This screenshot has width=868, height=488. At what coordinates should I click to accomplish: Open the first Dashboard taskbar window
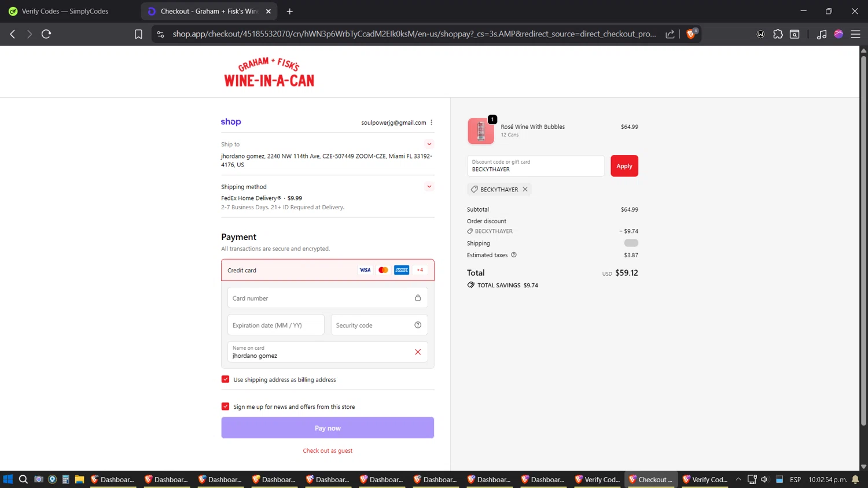click(113, 479)
